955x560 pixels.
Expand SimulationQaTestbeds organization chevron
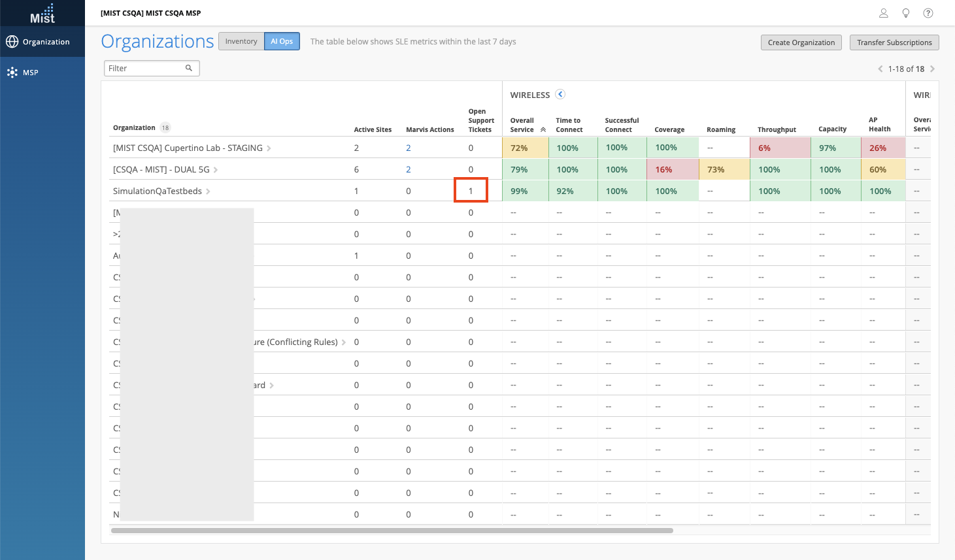208,191
